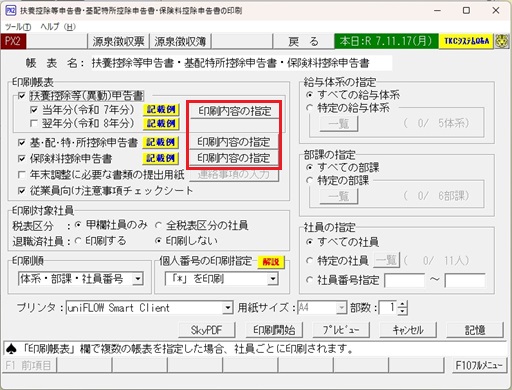512x390 pixels.
Task: Select 特定の部課 radio button
Action: [x=309, y=181]
